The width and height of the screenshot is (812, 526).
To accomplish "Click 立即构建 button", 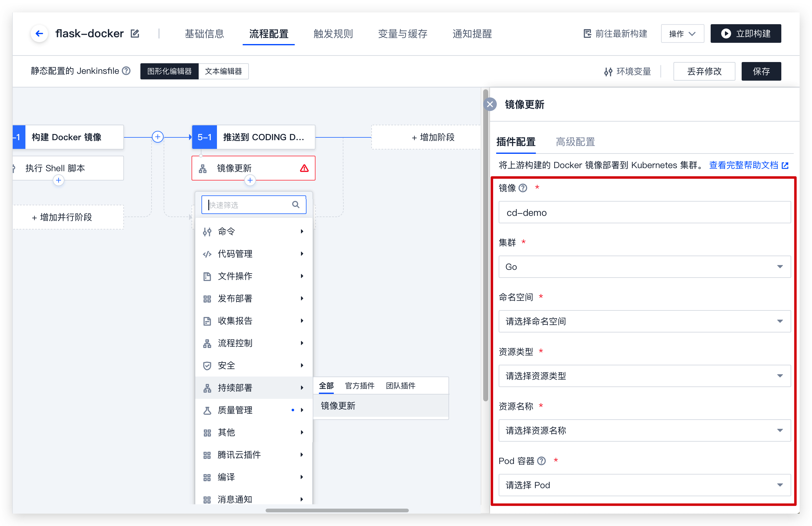I will pos(745,33).
